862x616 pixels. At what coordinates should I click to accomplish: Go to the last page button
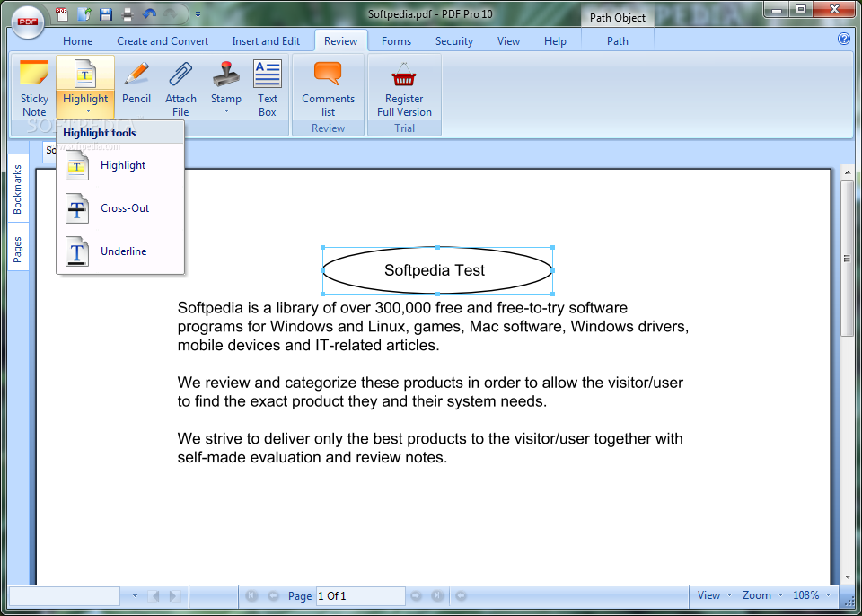(437, 595)
